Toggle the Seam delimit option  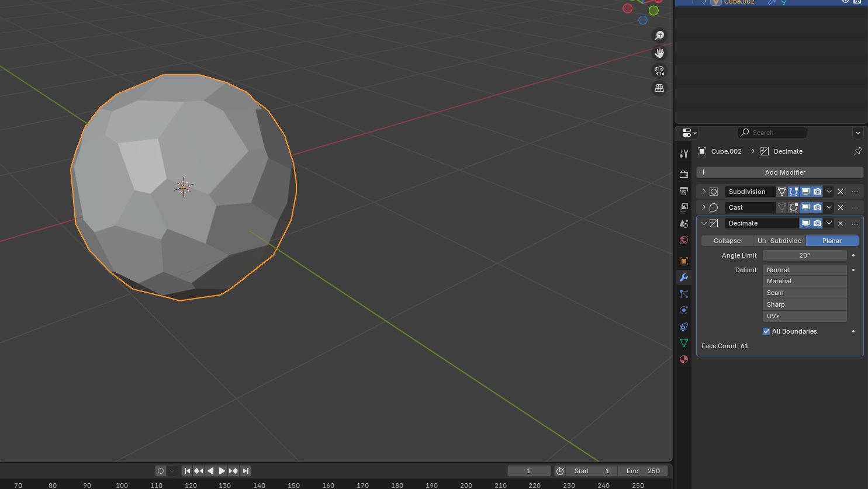(x=805, y=293)
